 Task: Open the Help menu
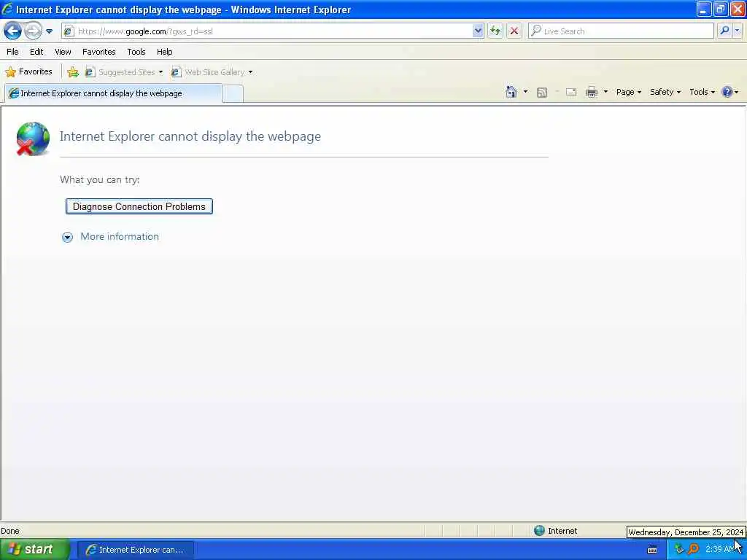[164, 52]
